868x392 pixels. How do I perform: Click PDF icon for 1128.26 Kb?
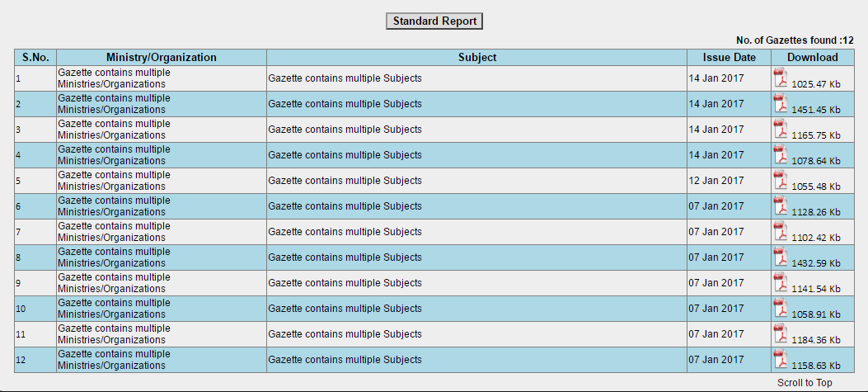click(780, 205)
